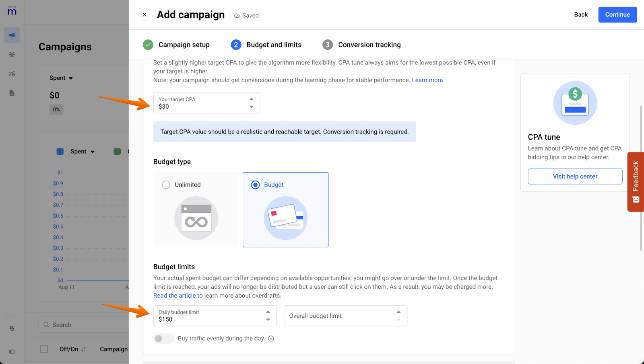Screen dimensions: 644x364
Task: Toggle Buy traffic evenly during the day
Action: pyautogui.click(x=163, y=339)
